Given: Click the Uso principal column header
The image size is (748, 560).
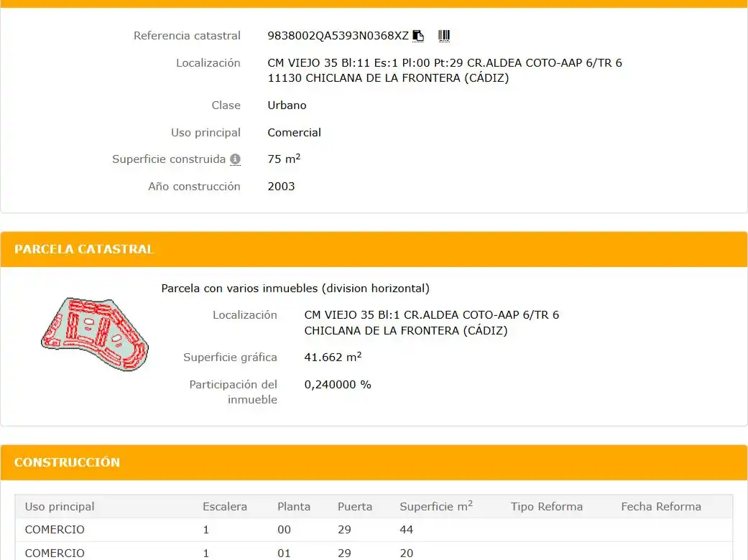Looking at the screenshot, I should [x=60, y=507].
